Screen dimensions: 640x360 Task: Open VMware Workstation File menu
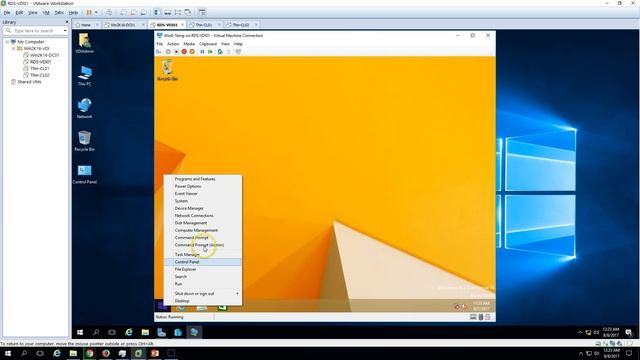click(x=7, y=13)
